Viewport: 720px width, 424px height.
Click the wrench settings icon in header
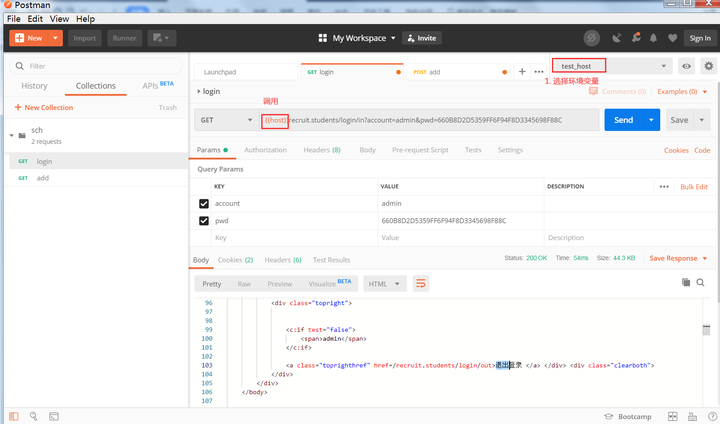[x=636, y=38]
